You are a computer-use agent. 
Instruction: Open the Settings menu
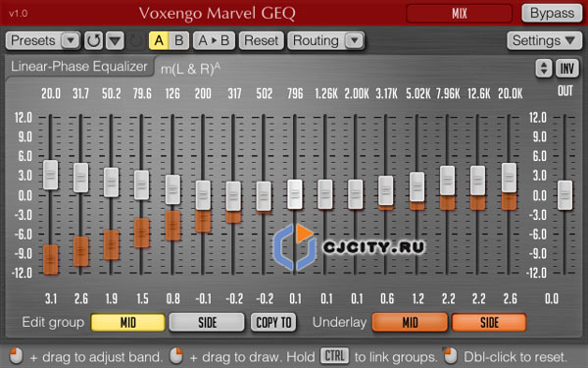click(x=544, y=40)
